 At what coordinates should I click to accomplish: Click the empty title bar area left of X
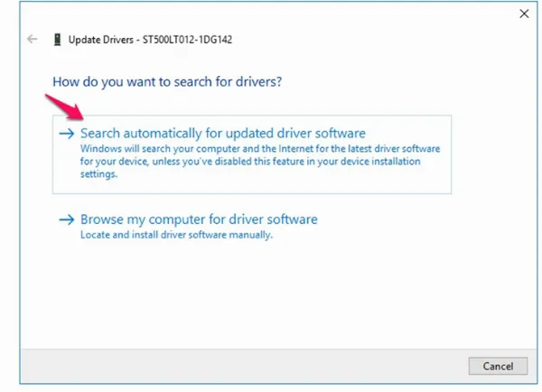[361, 14]
